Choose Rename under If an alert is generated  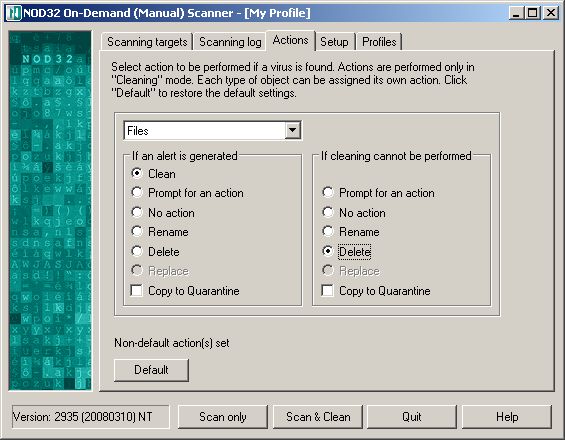(x=160, y=232)
